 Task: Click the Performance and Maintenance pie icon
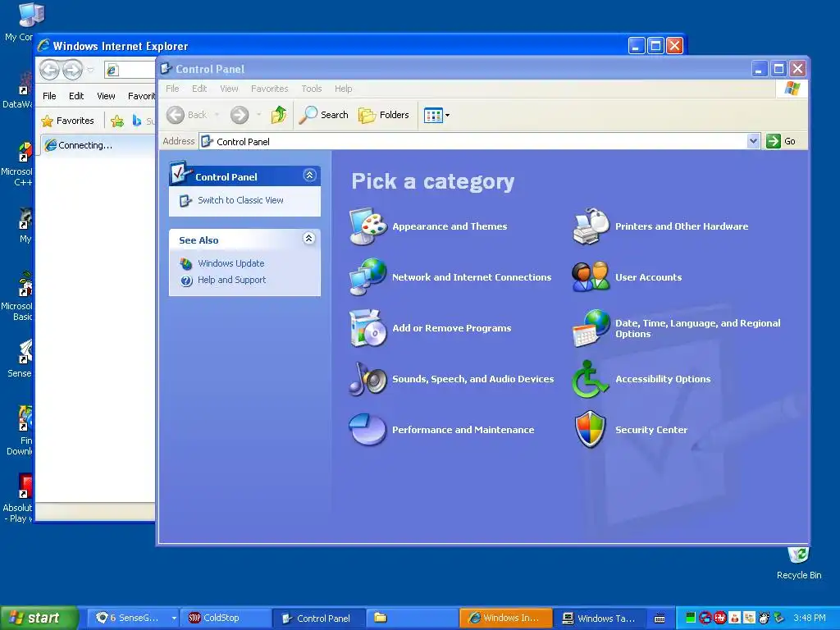pos(368,430)
